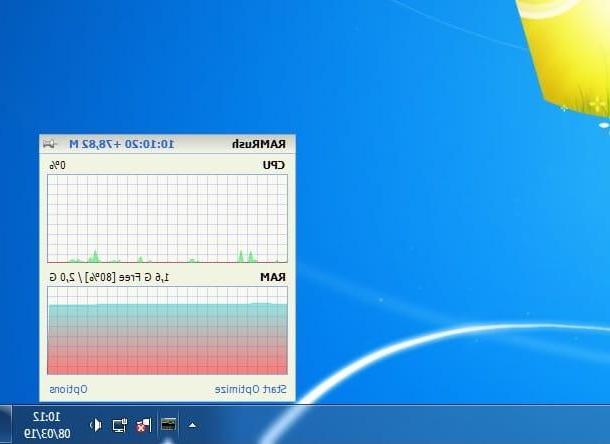Viewport: 610px width, 444px height.
Task: Click the 10:10:20 +78,82 M status text
Action: 122,144
